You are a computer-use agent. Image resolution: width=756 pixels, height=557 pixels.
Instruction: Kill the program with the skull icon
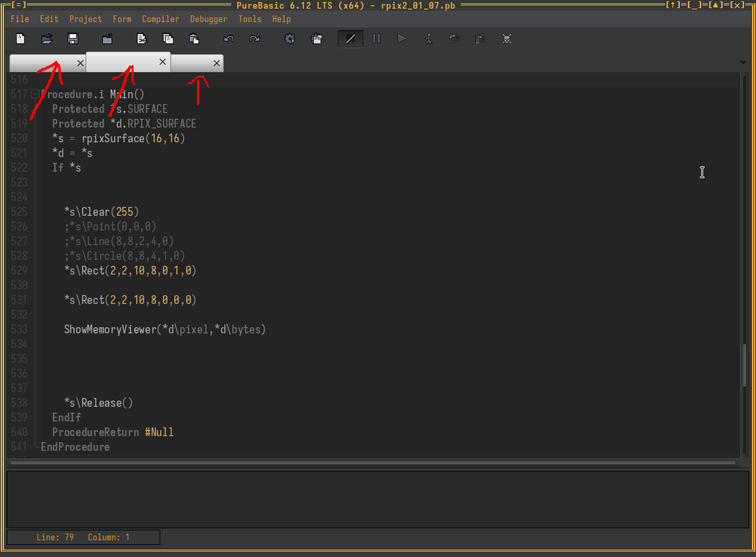tap(507, 39)
